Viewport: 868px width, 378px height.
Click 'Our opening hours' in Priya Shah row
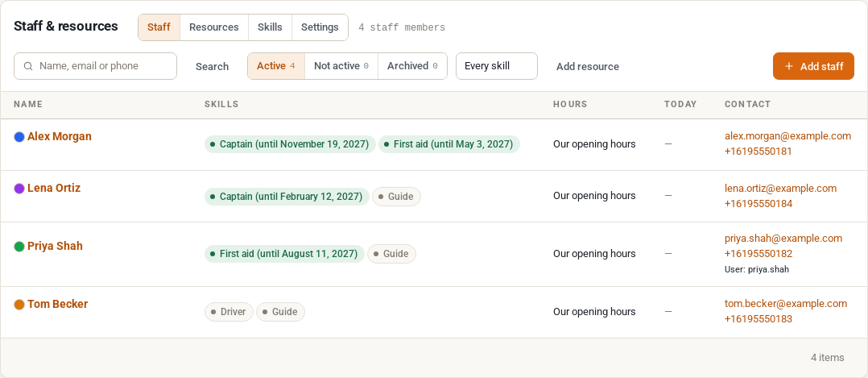pyautogui.click(x=594, y=254)
